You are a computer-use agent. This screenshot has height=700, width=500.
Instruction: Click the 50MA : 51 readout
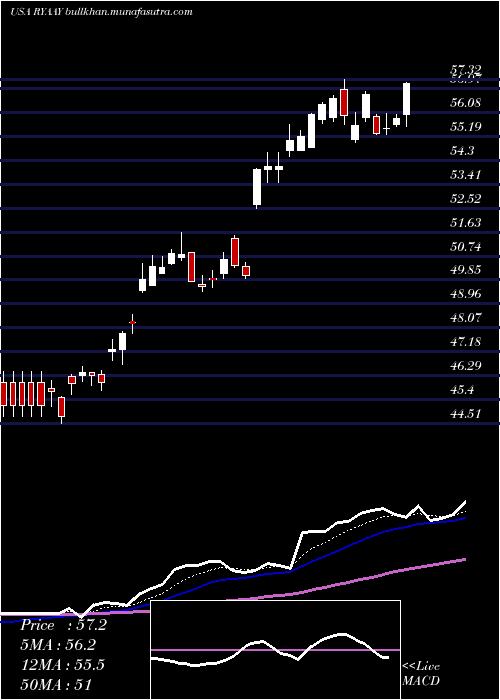[x=56, y=684]
